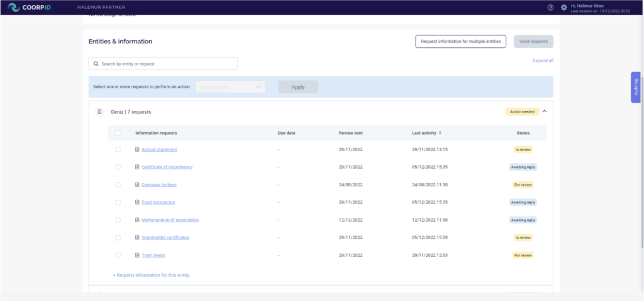Viewport: 644px width, 301px height.
Task: Click 24/08/2022 11:30 last activity cell
Action: [430, 185]
